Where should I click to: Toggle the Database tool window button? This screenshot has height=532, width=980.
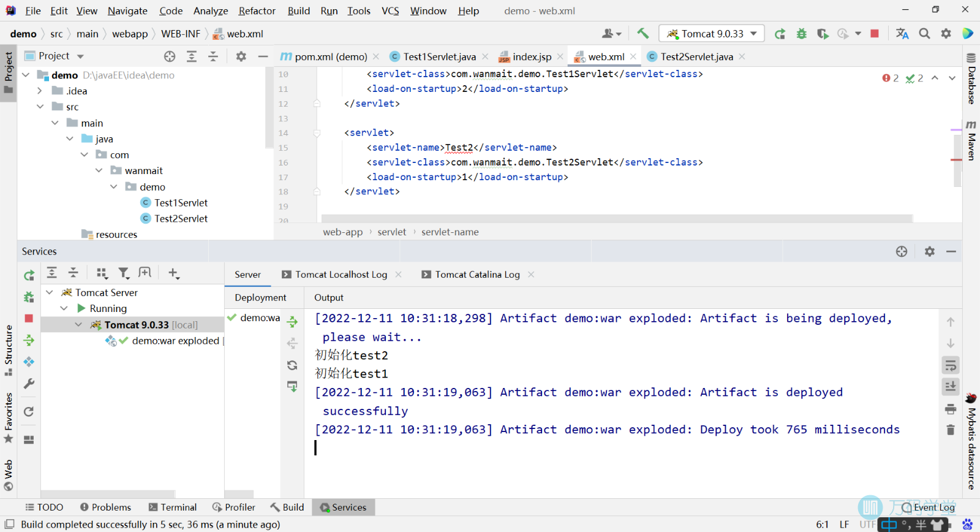[971, 78]
